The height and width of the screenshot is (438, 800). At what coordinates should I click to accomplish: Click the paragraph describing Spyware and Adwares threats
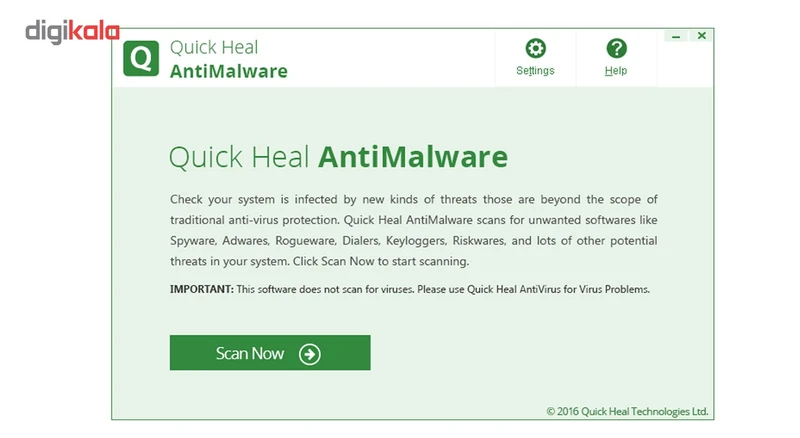[x=414, y=230]
